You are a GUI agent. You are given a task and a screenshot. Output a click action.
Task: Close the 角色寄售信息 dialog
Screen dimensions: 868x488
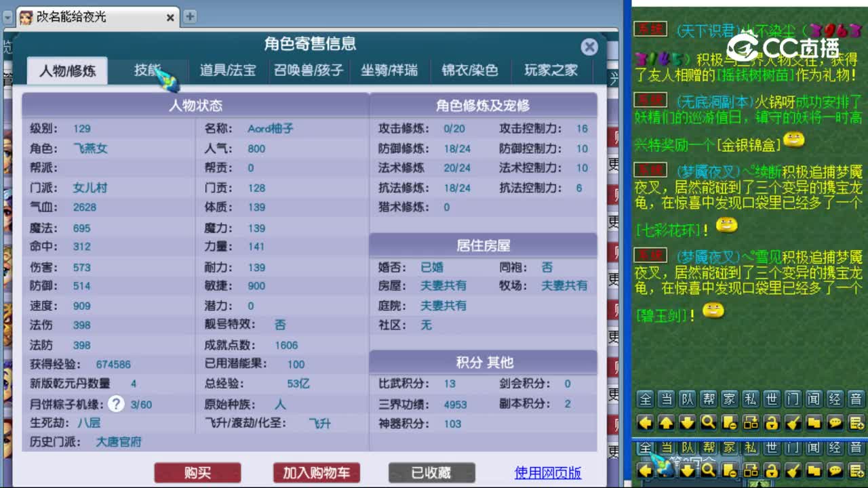tap(589, 47)
